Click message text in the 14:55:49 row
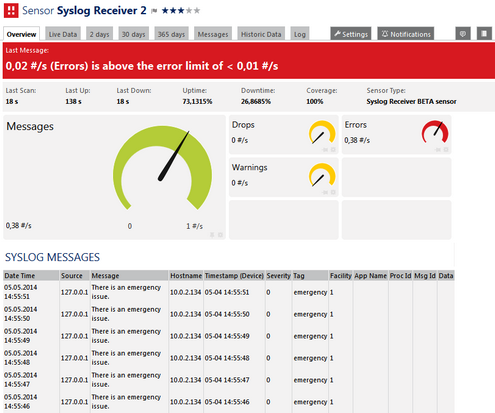Viewport: 495px width, 413px height. coord(126,336)
